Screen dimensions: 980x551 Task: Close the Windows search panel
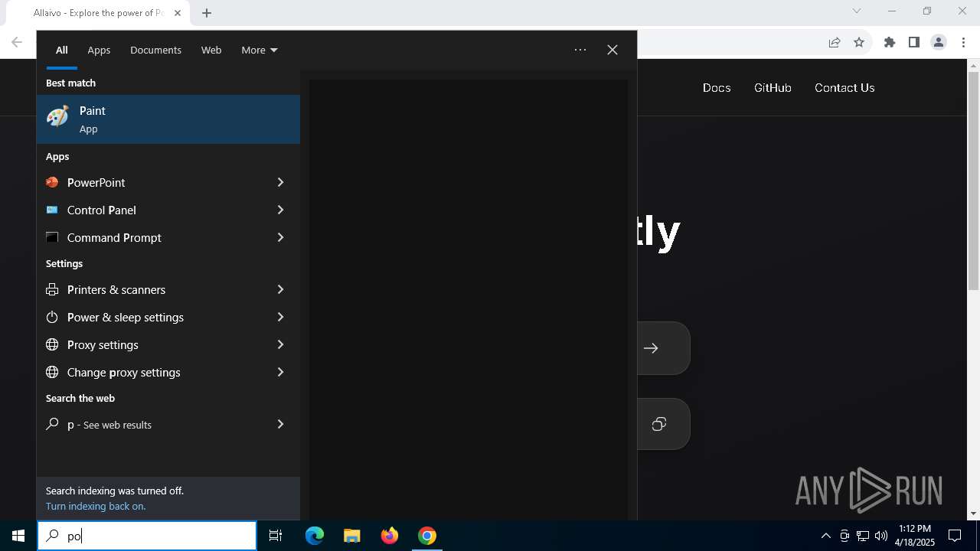click(612, 50)
